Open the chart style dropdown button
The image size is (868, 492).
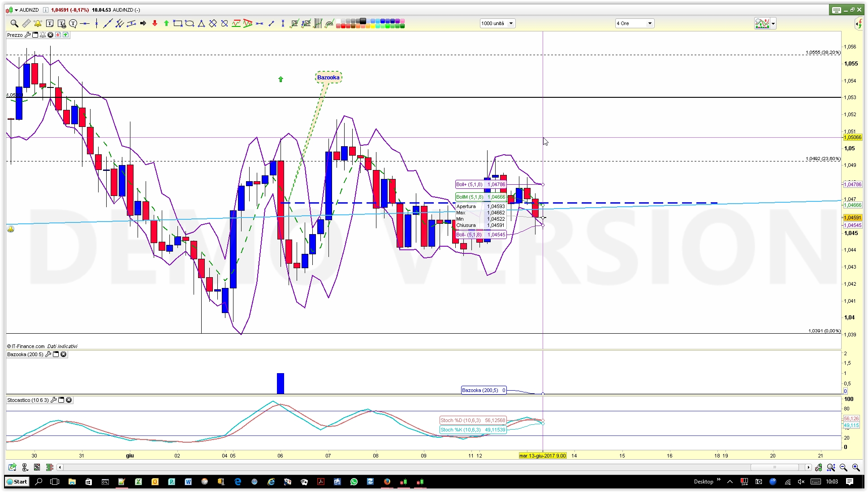[x=773, y=23]
